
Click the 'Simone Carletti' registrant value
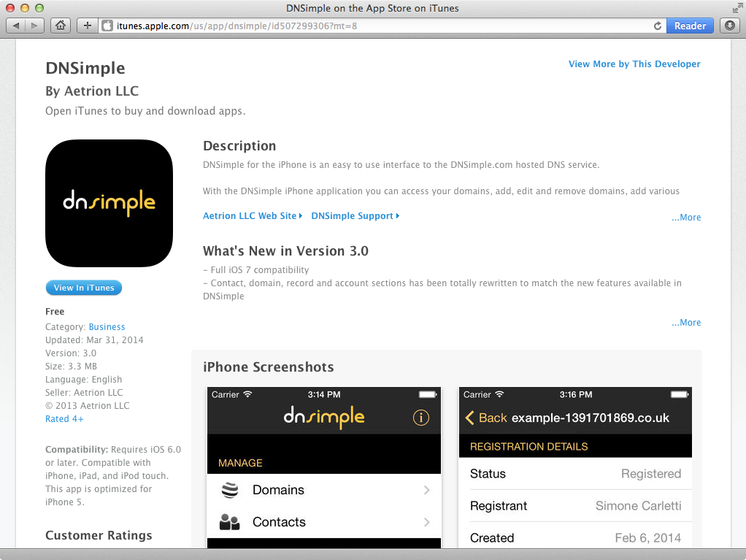638,506
